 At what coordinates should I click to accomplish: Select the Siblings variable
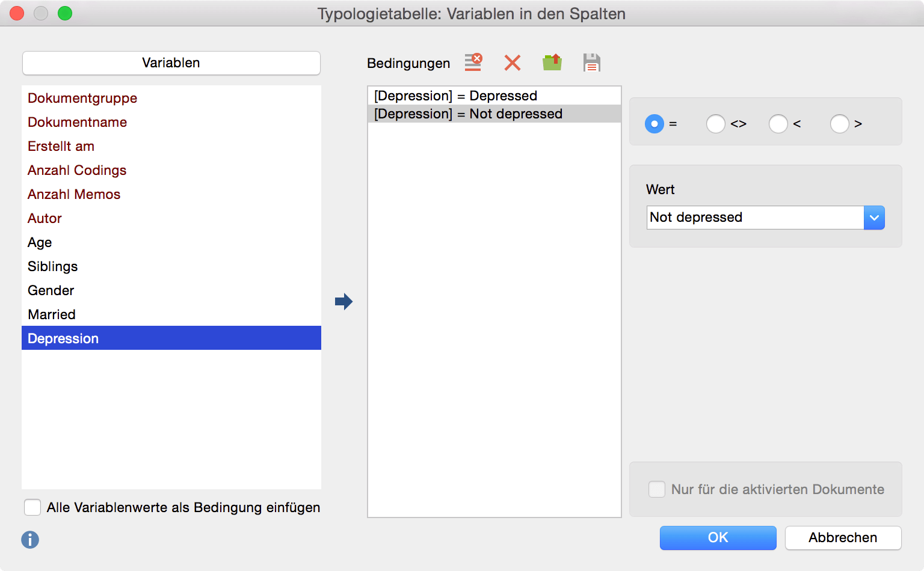171,266
